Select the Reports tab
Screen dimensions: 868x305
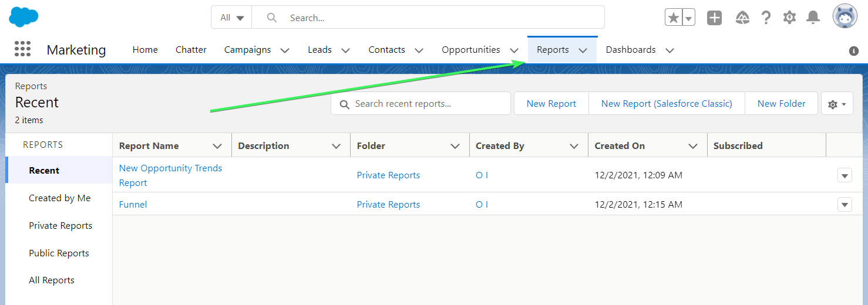[553, 50]
